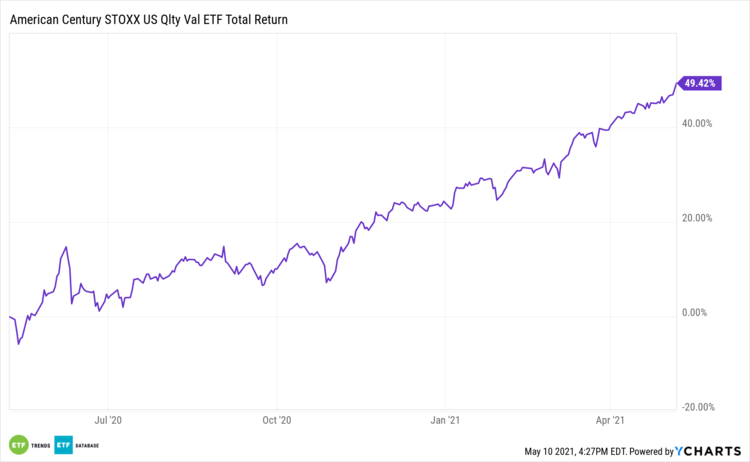The width and height of the screenshot is (750, 462).
Task: Click the green ETF Trends logo
Action: 18,443
